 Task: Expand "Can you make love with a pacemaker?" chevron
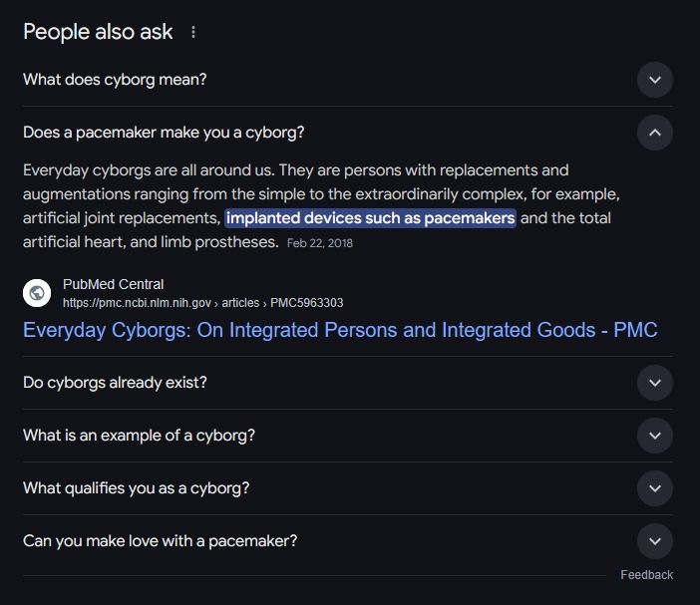click(x=654, y=541)
